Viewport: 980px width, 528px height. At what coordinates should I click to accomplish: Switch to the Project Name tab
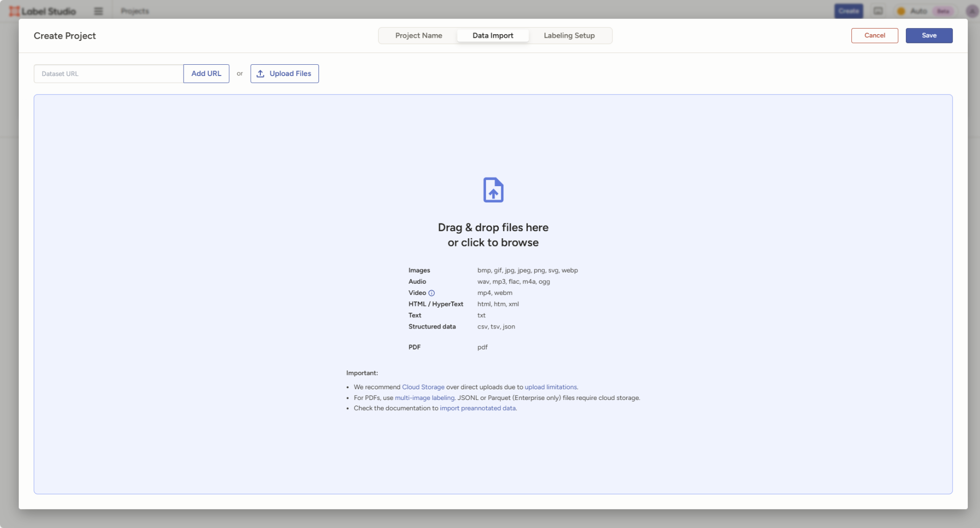click(419, 36)
